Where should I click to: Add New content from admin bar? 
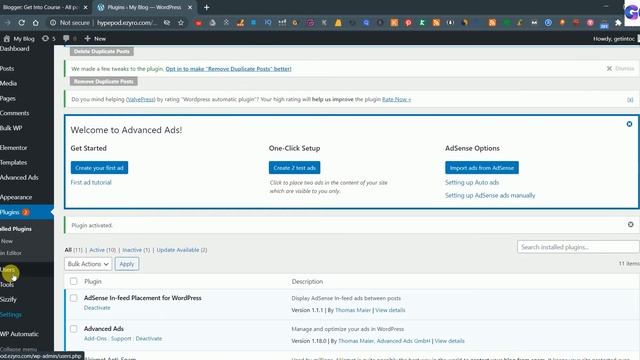pyautogui.click(x=95, y=39)
